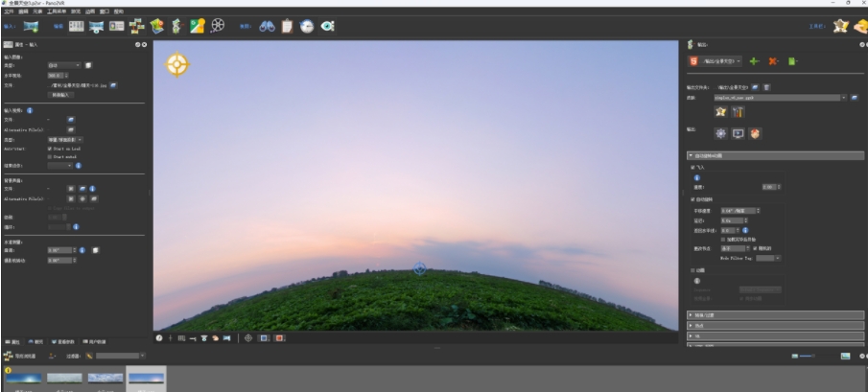
Task: Open the input video type dropdown
Action: 65,140
